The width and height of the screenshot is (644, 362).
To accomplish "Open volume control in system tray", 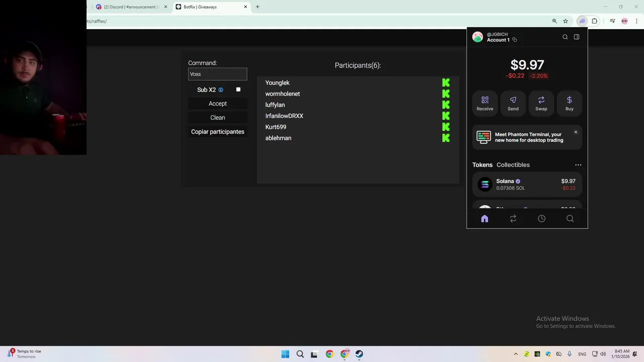I will 603,354.
